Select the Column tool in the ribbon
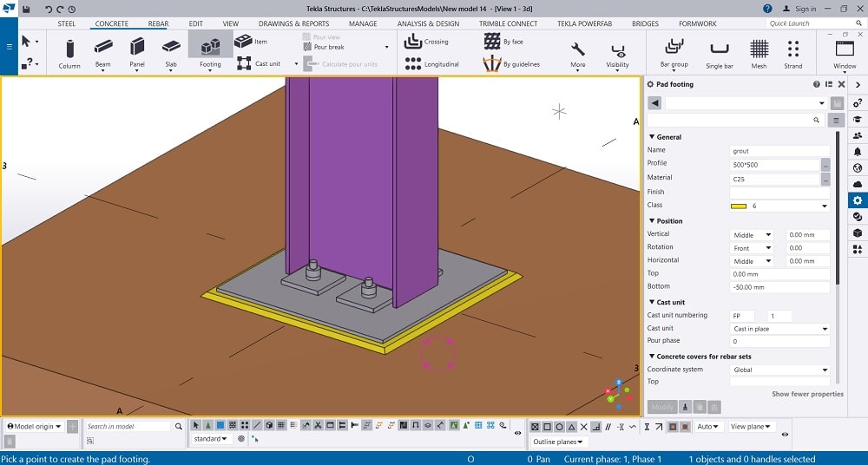 (69, 51)
